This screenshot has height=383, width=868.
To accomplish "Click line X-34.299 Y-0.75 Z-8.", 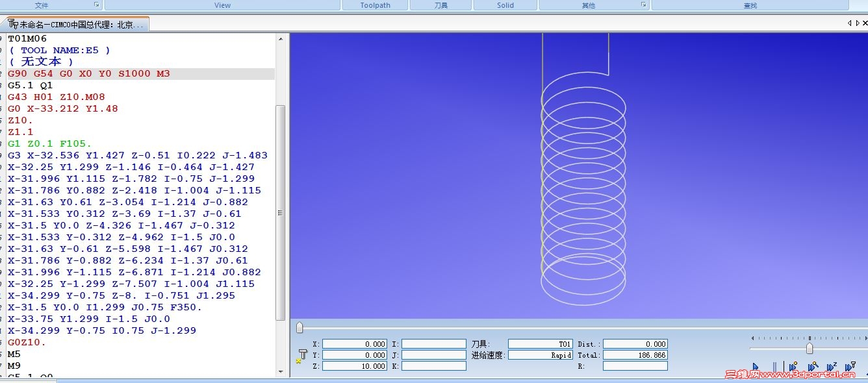I will (121, 296).
